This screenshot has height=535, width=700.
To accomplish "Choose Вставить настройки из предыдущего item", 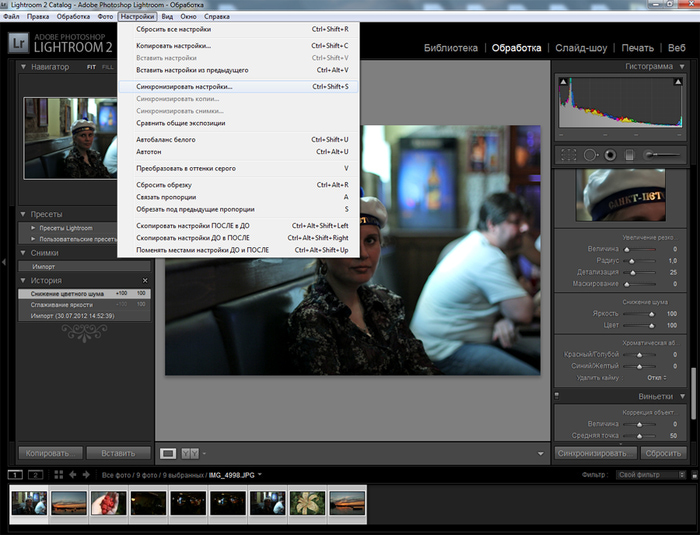I will pyautogui.click(x=238, y=70).
